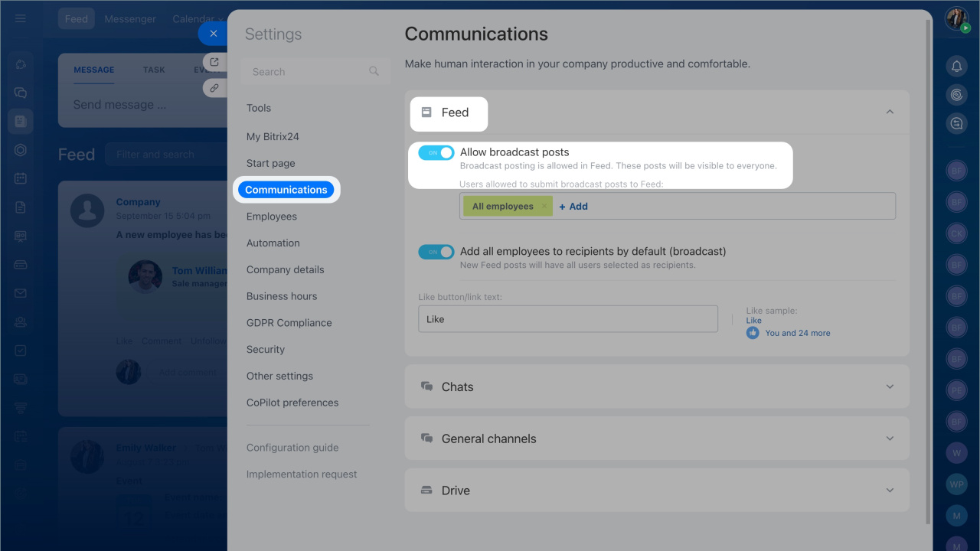
Task: Expand the Chats section
Action: pos(890,386)
